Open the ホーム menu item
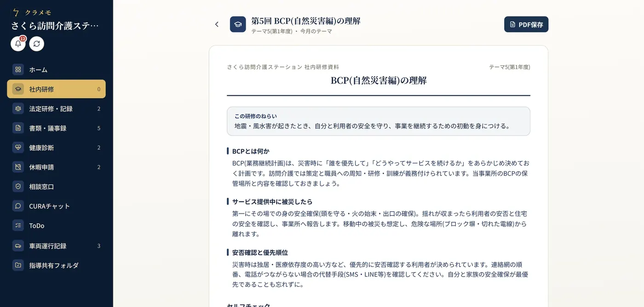Screen dimensions: 644x307 click(56, 70)
